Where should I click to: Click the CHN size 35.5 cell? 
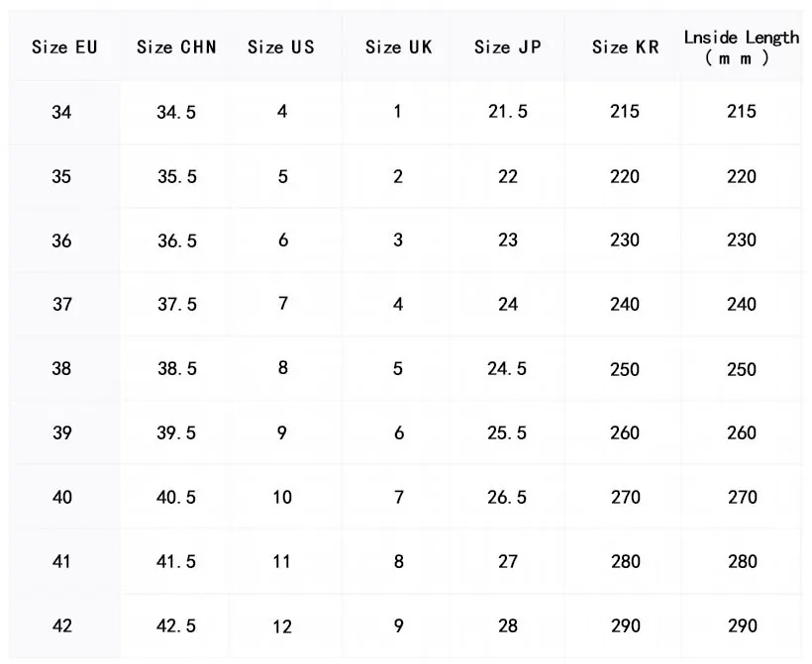[176, 177]
